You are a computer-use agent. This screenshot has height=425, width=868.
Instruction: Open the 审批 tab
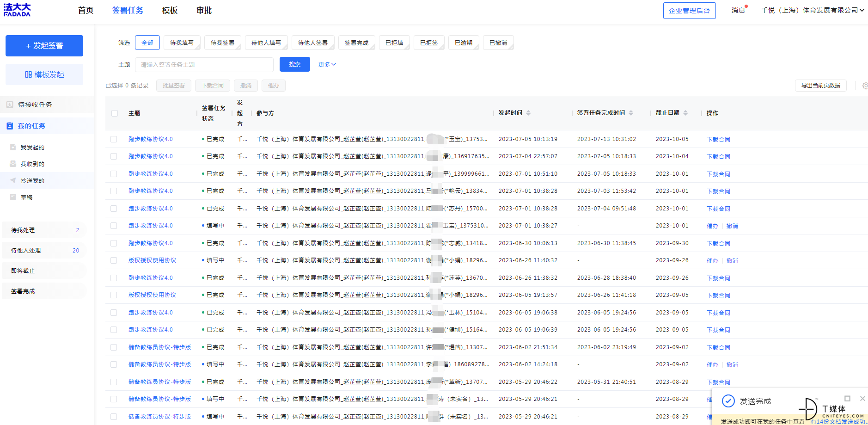click(x=204, y=10)
